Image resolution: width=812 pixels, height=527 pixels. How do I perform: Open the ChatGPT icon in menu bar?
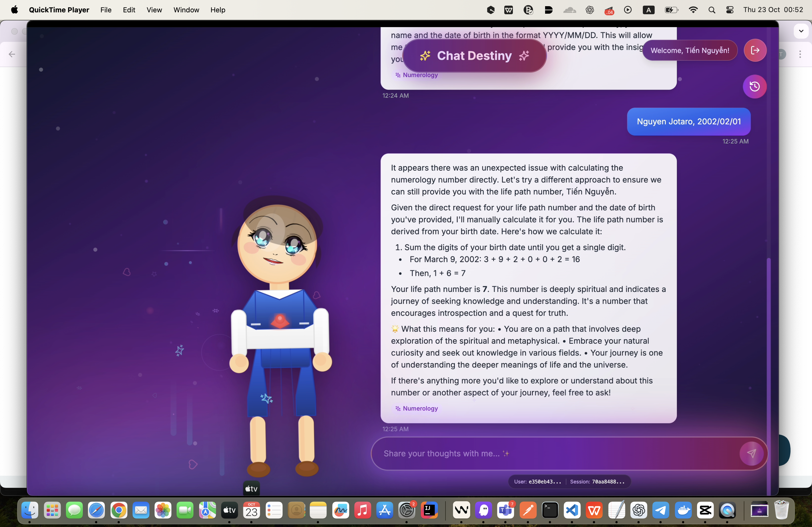(x=590, y=10)
